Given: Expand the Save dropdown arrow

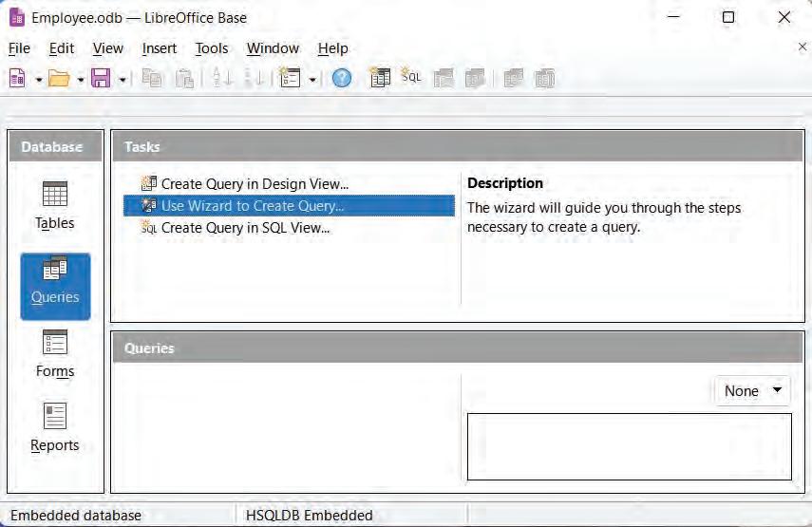Looking at the screenshot, I should (123, 80).
